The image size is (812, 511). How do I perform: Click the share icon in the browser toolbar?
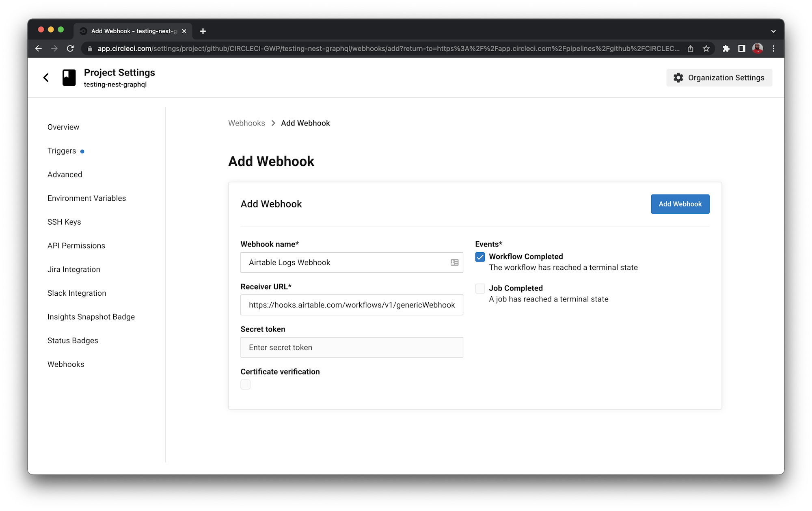[691, 48]
